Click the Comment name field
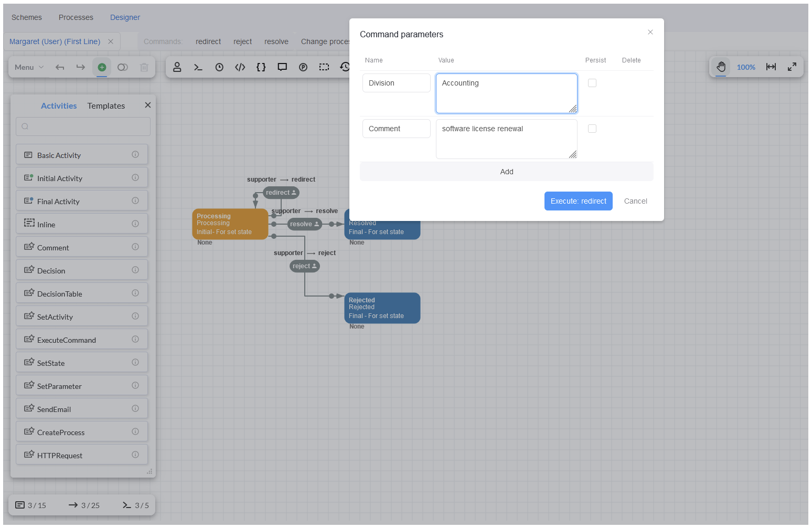This screenshot has height=528, width=812. pyautogui.click(x=397, y=129)
